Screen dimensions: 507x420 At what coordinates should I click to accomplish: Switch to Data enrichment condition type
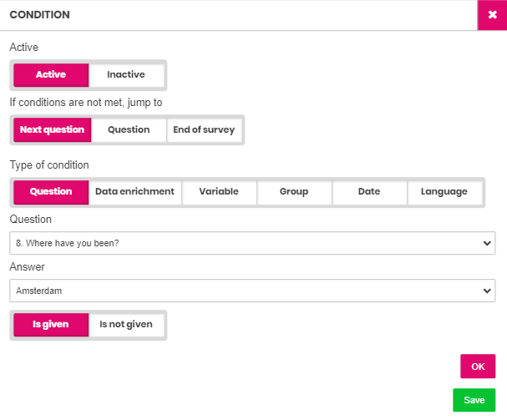(x=134, y=192)
